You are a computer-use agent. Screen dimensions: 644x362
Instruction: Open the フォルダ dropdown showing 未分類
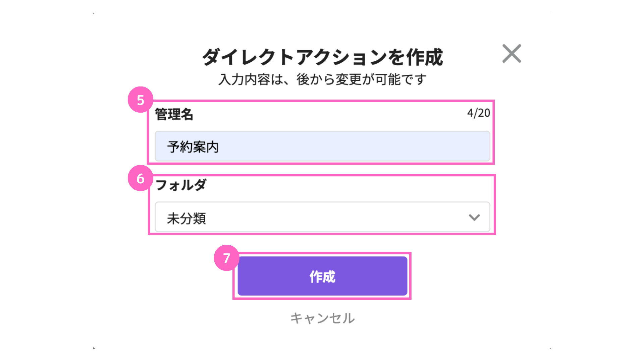pos(322,217)
